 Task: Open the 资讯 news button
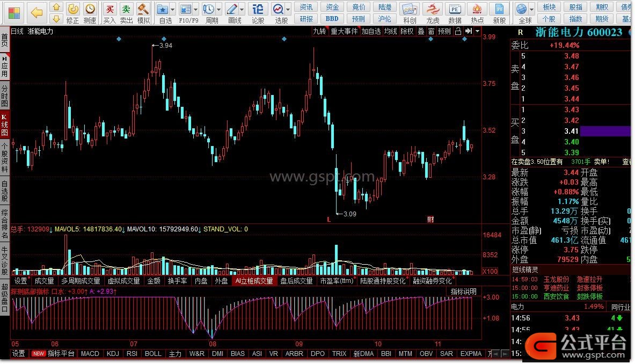click(306, 7)
